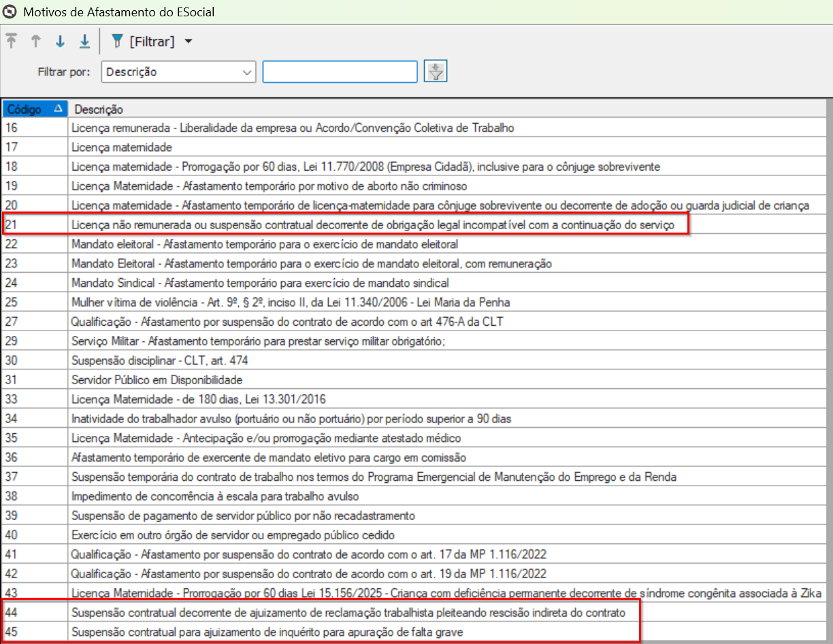Select row 40 Exercício em outro órgão
Viewport: 833px width, 644px height.
(x=414, y=535)
